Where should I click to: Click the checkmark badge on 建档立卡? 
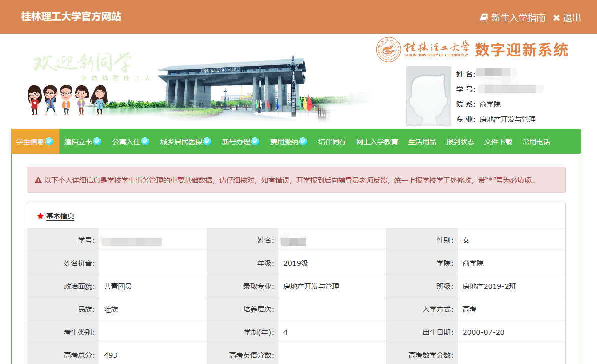click(97, 141)
